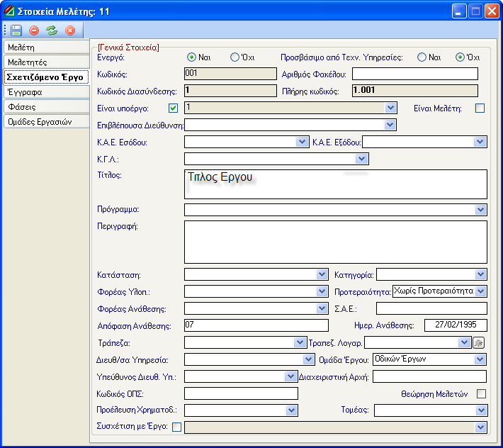Click the bank account details icon next to Τραπεζ. Λογαρ.
This screenshot has height=448, width=503.
pyautogui.click(x=478, y=343)
